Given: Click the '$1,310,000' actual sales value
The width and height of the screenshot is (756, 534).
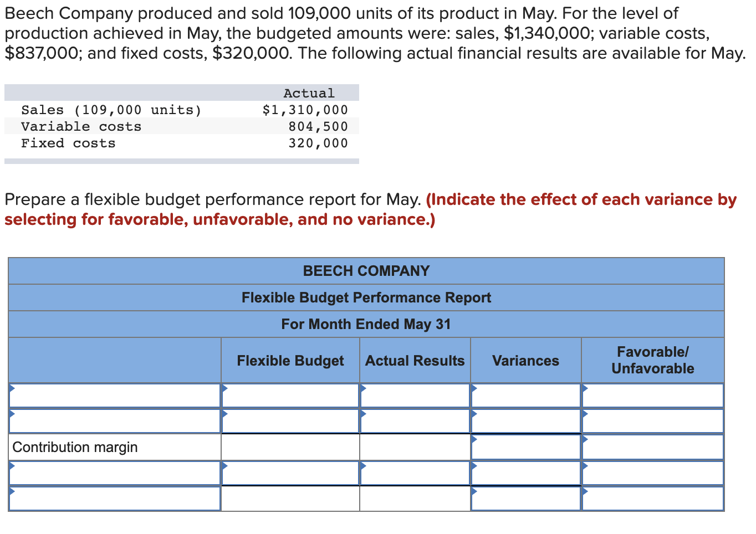Looking at the screenshot, I should (305, 110).
